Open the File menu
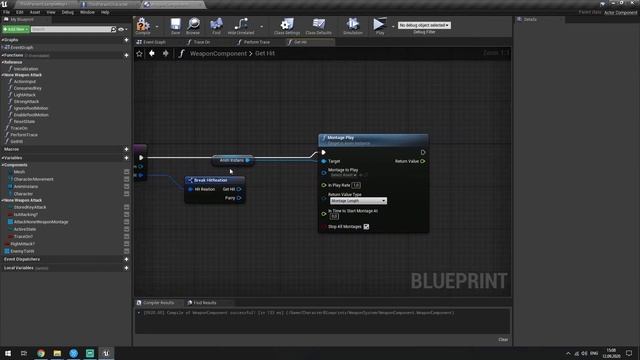The height and width of the screenshot is (360, 640). (7, 12)
